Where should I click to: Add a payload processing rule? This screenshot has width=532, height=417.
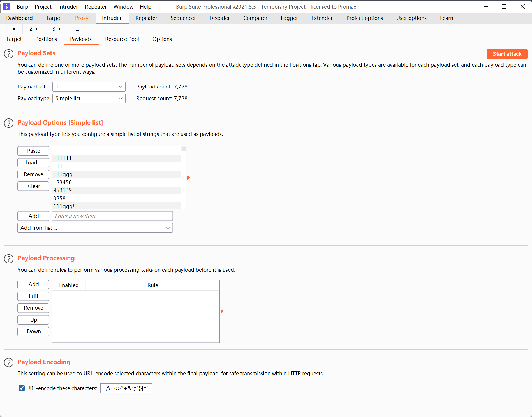click(33, 284)
